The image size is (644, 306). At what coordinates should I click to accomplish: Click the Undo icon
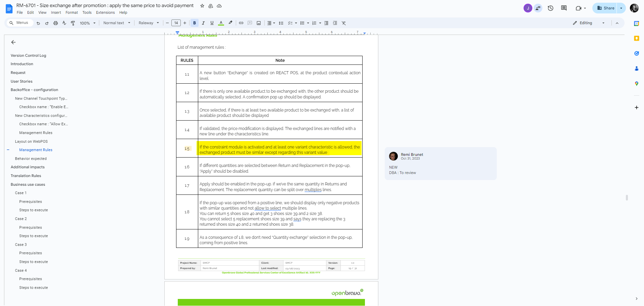[38, 23]
